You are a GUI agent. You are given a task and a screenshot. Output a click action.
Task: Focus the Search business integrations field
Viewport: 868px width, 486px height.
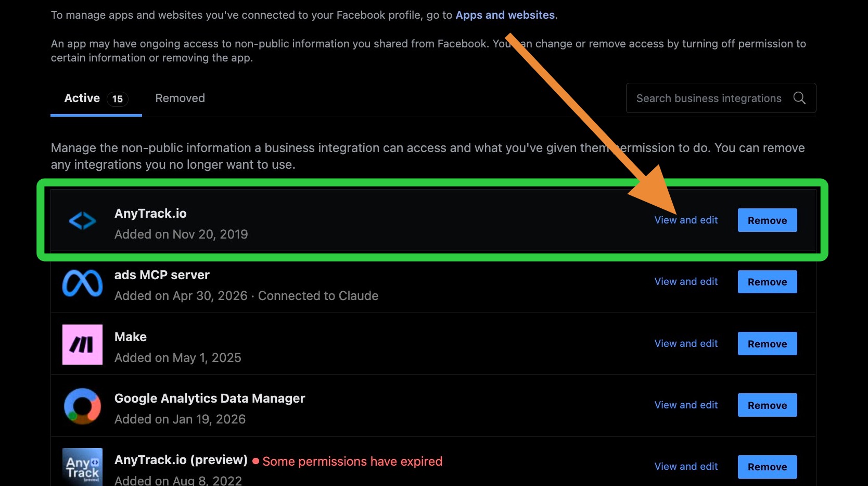[x=721, y=98]
